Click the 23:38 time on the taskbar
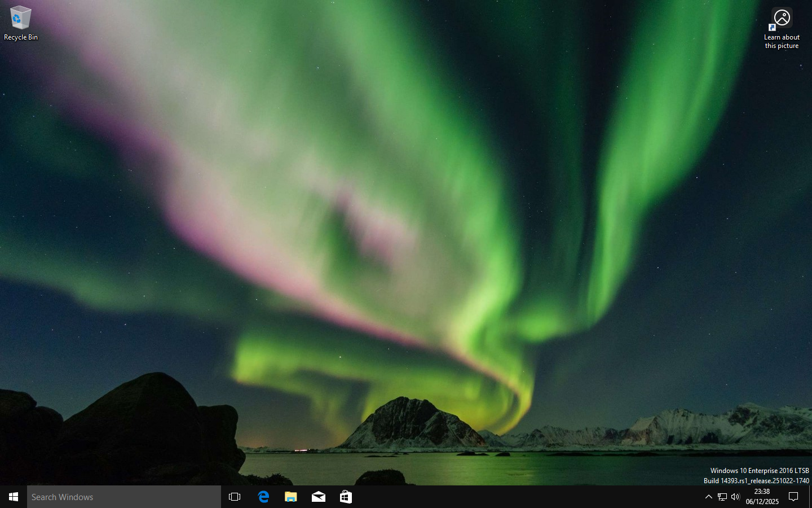The height and width of the screenshot is (508, 812). click(762, 492)
